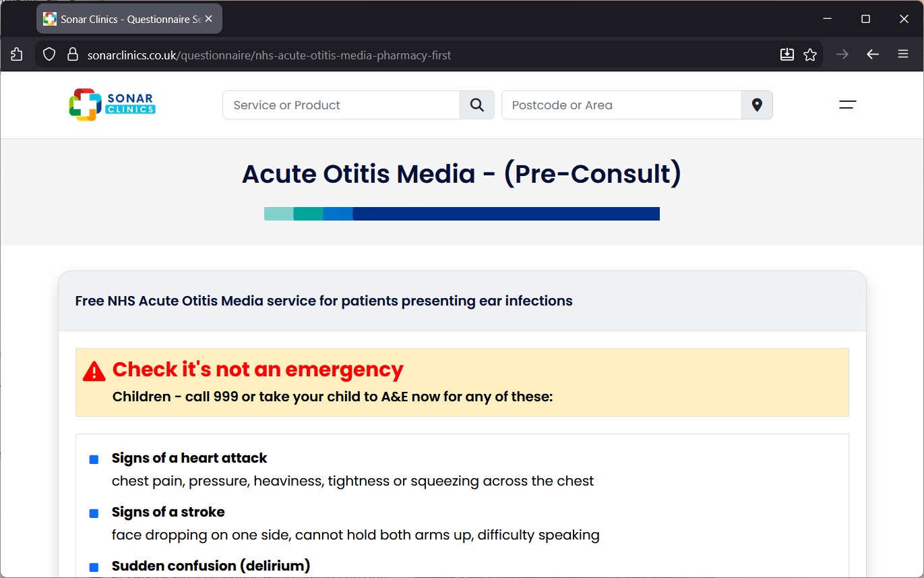Click the sonarclinics.co.uk address bar URL
The image size is (924, 578).
click(270, 55)
